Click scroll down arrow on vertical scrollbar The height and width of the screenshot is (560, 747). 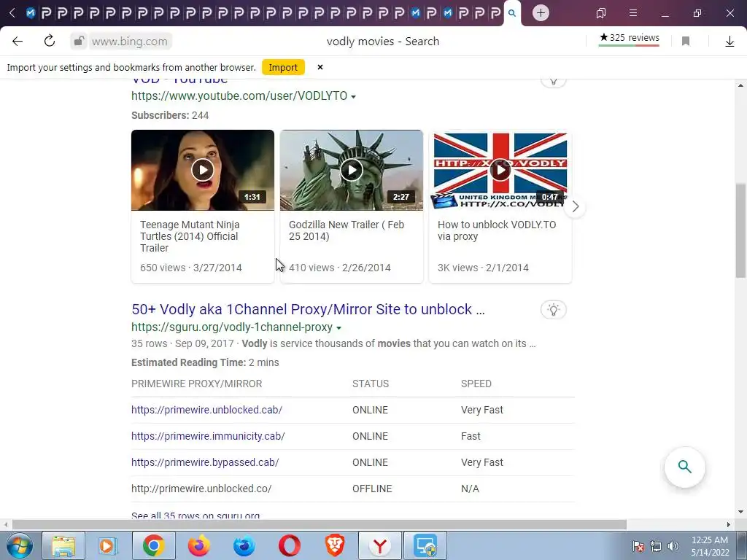(740, 512)
